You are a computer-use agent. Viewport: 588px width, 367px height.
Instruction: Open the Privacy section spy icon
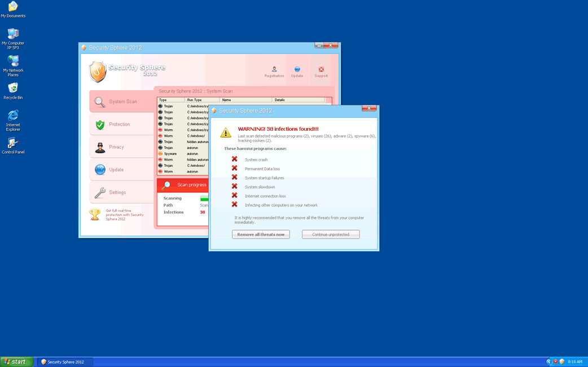(x=100, y=147)
